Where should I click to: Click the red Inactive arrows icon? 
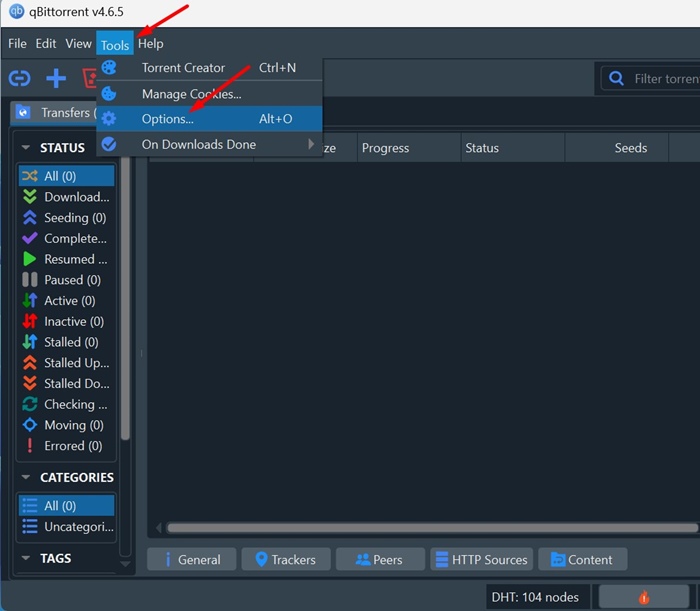tap(30, 321)
